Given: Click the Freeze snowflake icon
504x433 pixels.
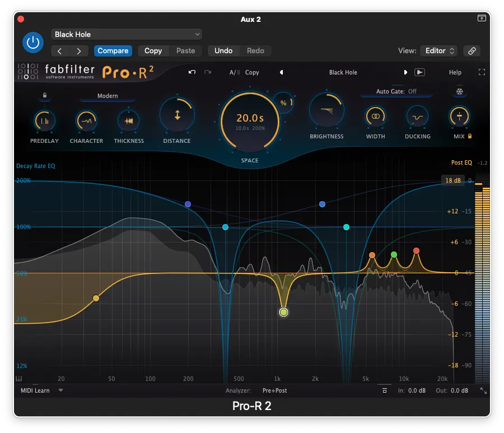Looking at the screenshot, I should (459, 92).
